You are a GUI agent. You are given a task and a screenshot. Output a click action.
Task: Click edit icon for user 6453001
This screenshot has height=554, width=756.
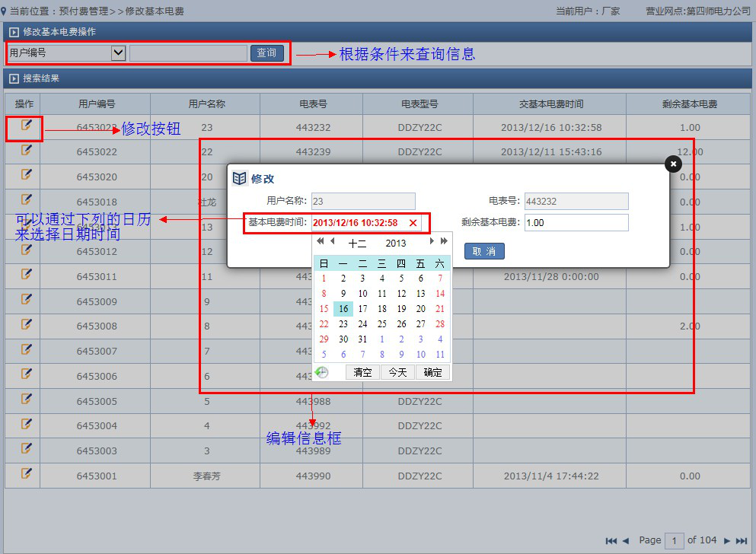(26, 474)
